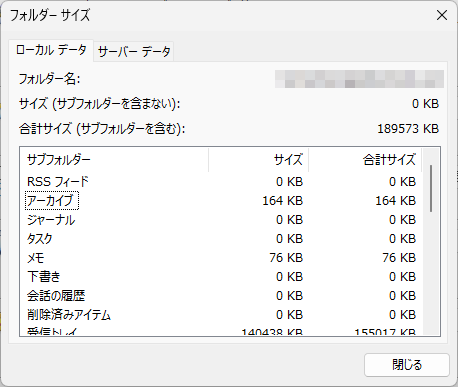The image size is (458, 387).
Task: Click the 0 KB size of ジャーナル
Action: click(x=289, y=220)
